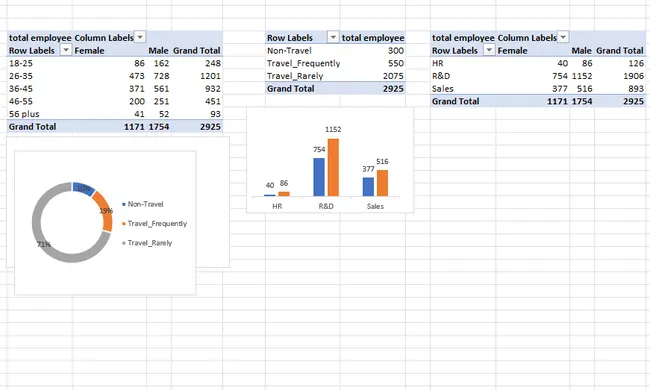Click the R&D axis label in bar chart

(326, 206)
